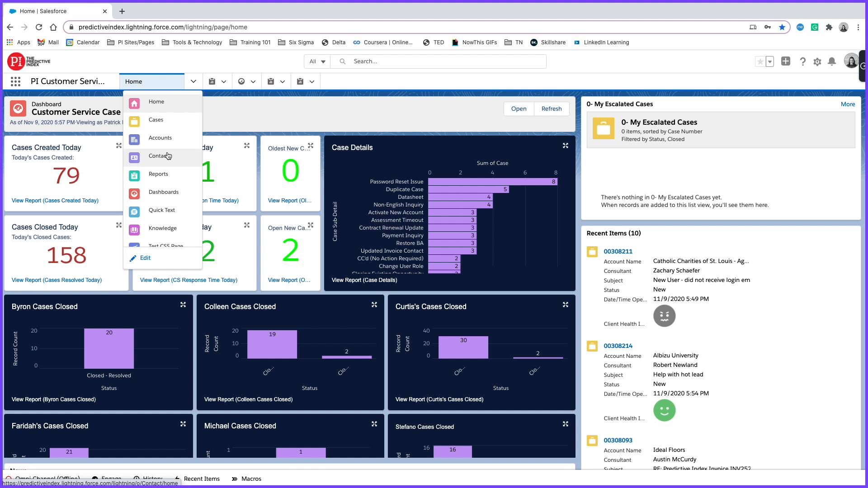Open Contacts from the navigation menu

pos(163,156)
